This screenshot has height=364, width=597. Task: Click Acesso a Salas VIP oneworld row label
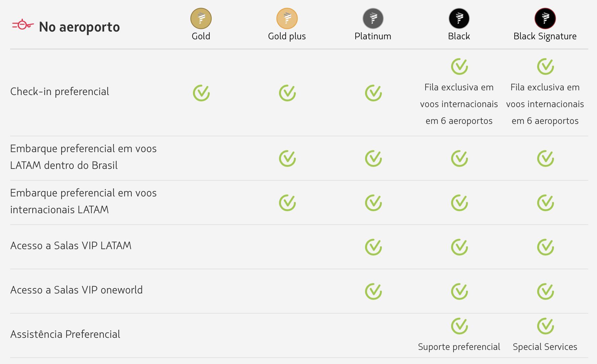(x=76, y=290)
